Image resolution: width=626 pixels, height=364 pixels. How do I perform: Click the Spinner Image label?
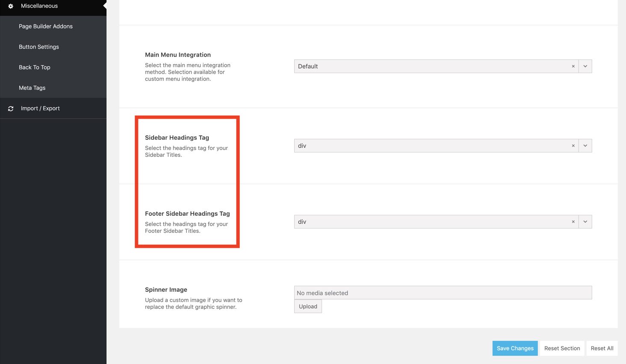click(x=166, y=290)
